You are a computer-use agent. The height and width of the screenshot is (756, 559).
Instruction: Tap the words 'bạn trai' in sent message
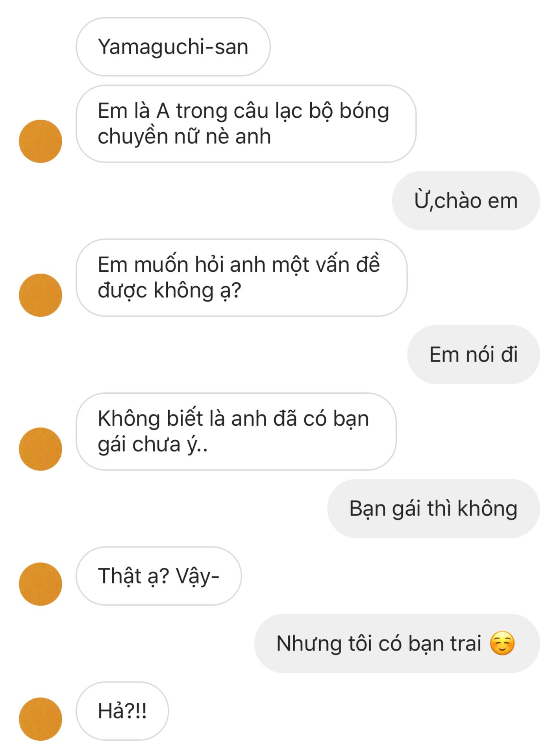[x=445, y=644]
